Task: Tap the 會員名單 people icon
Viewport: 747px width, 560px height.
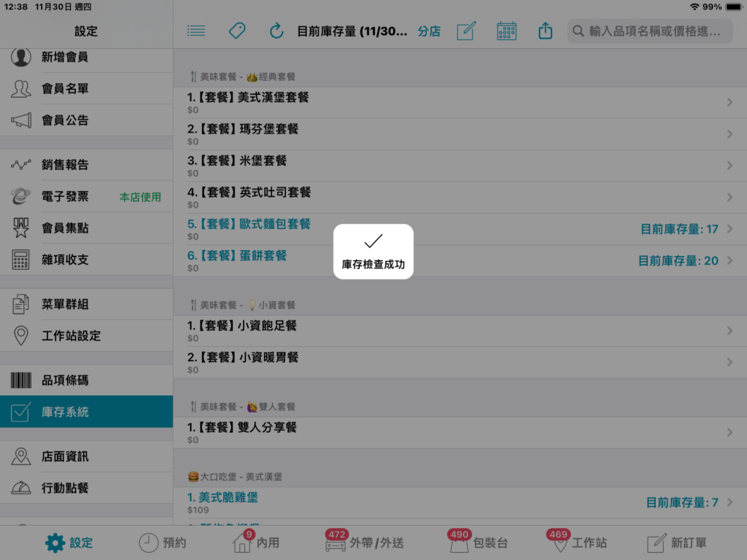Action: [20, 88]
